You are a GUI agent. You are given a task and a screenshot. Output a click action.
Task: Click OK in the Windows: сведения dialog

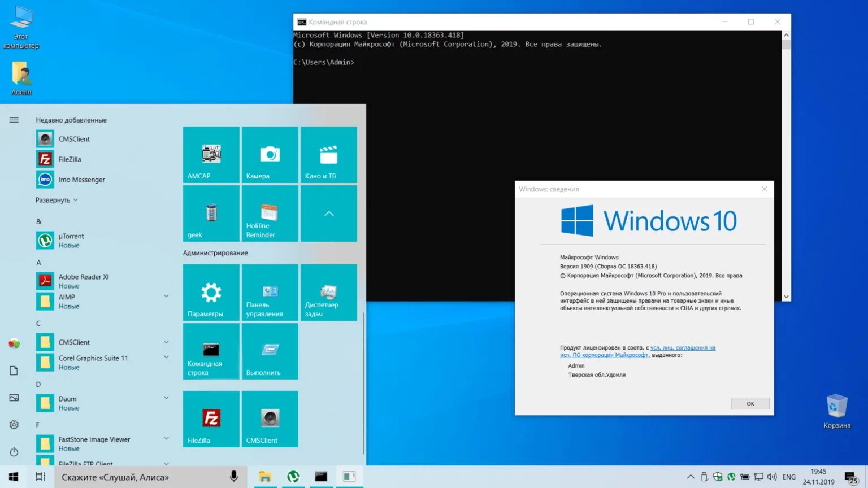750,403
